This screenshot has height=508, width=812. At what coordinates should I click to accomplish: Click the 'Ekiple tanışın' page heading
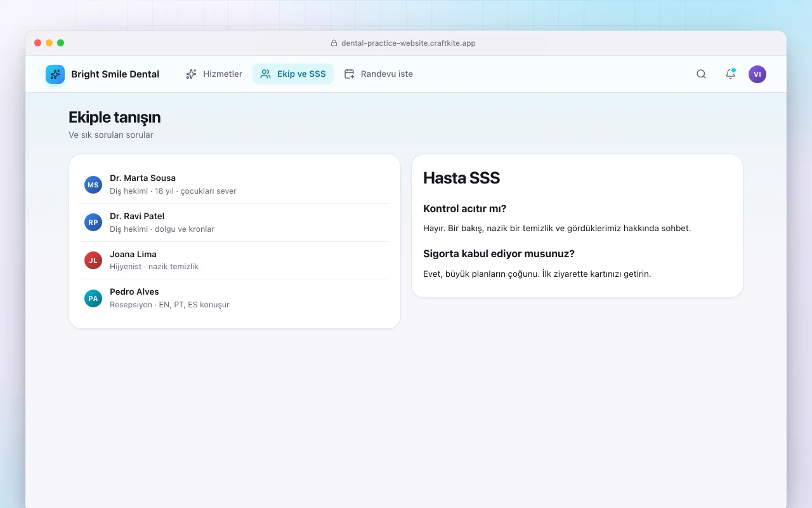pos(114,117)
